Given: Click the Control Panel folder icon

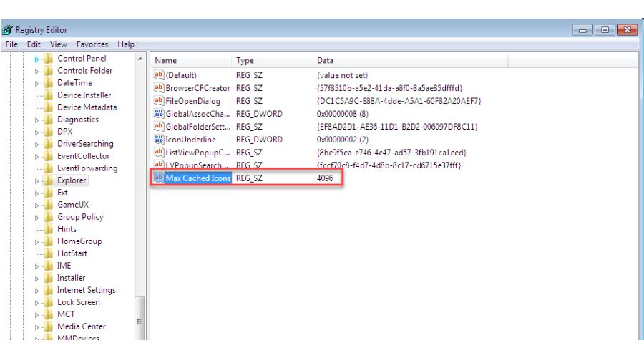Looking at the screenshot, I should point(49,59).
